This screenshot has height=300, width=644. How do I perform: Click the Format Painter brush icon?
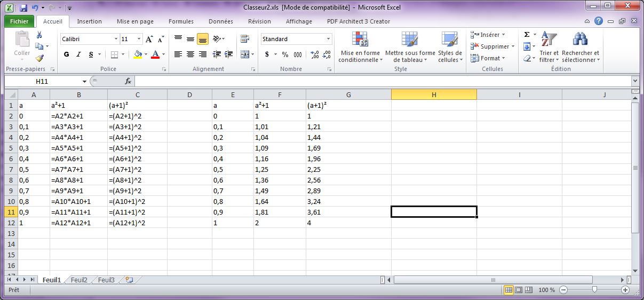point(39,58)
